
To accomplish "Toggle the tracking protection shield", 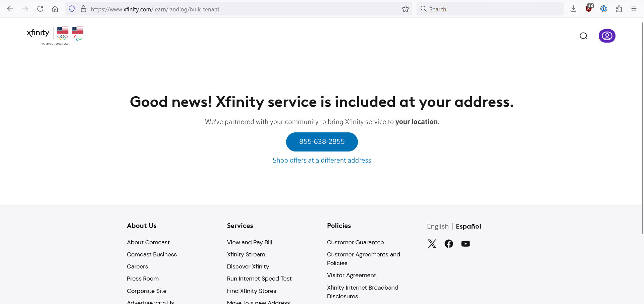I will click(71, 9).
